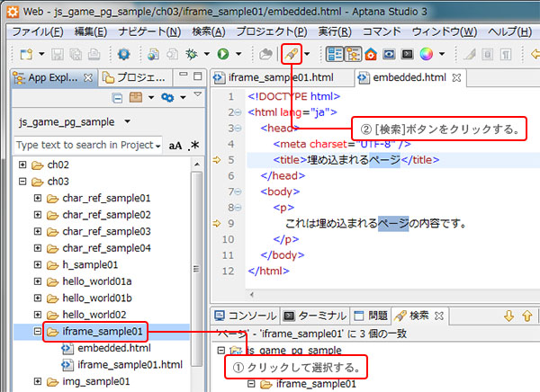540x392 pixels.
Task: Collapse line 2 html code fold
Action: 238,112
